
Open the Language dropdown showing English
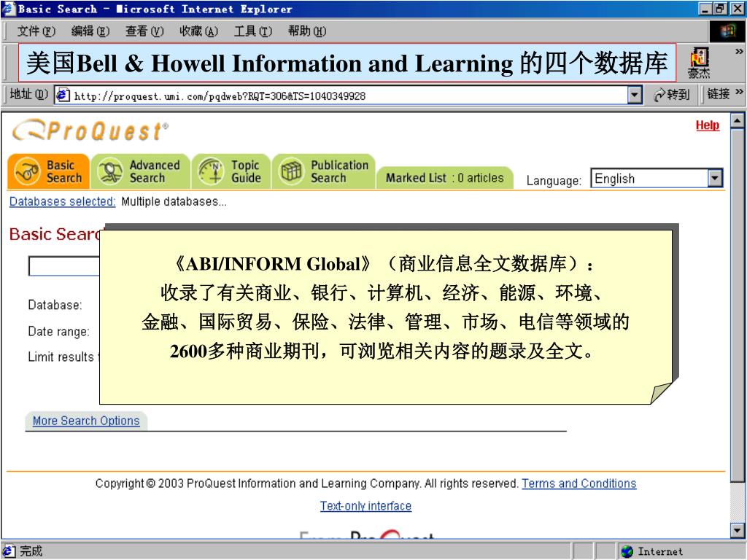[x=657, y=179]
